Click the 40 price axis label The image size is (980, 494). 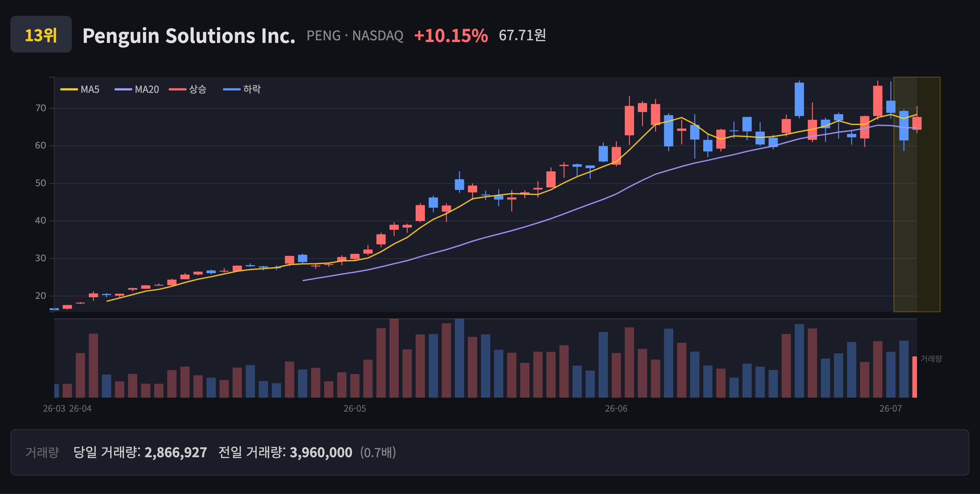click(41, 220)
